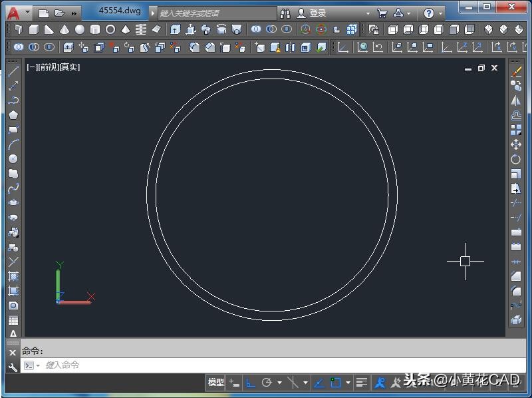Expand polar tracking settings arrow

[x=279, y=383]
